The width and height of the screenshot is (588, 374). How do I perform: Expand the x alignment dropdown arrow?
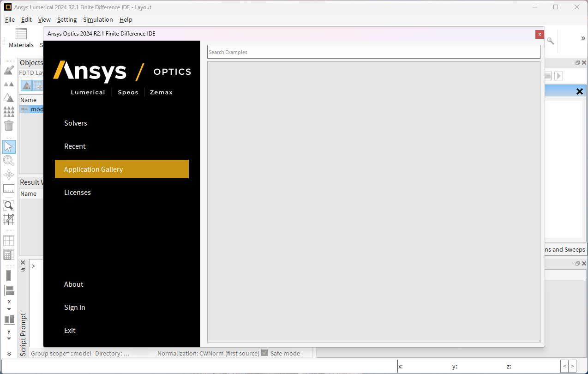tap(9, 309)
